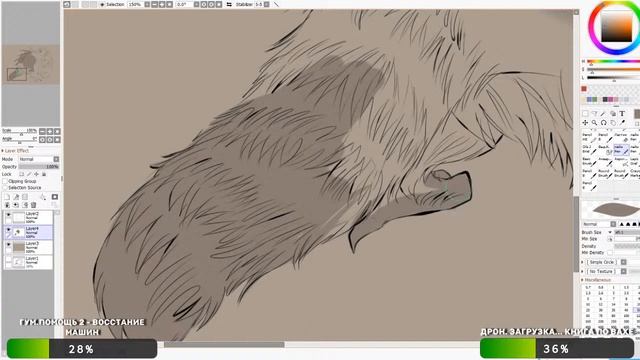Flip the canvas horizontally in top toolbar

pyautogui.click(x=229, y=4)
